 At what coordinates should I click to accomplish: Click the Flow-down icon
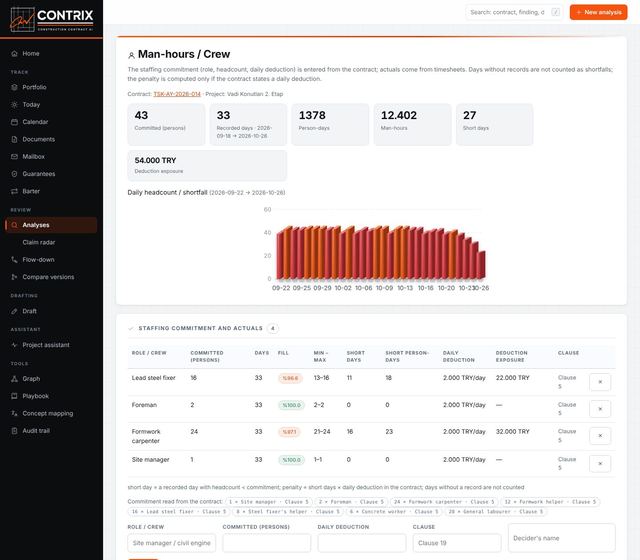coord(14,260)
